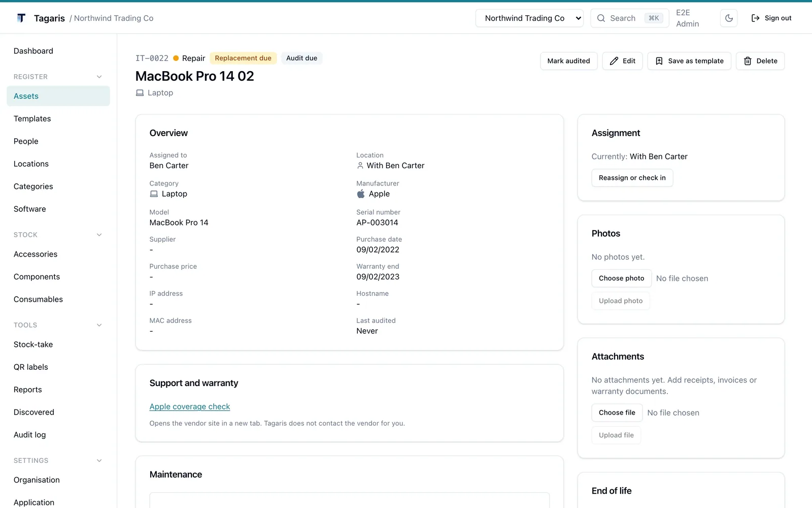Click the search magnifier icon
This screenshot has width=812, height=508.
pyautogui.click(x=601, y=18)
